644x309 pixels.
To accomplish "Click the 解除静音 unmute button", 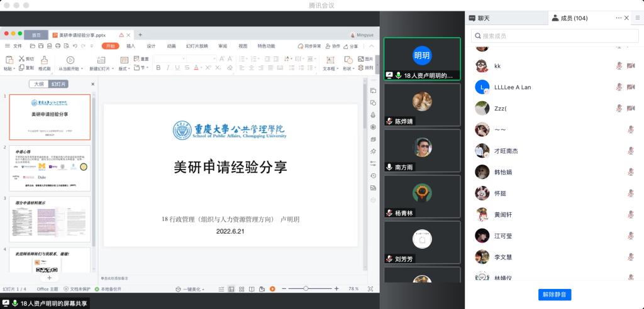I will click(x=555, y=295).
